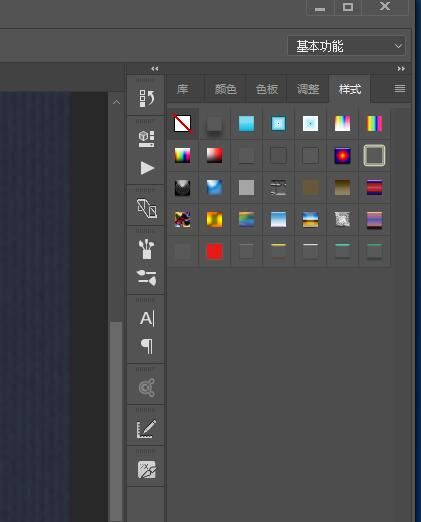Viewport: 421px width, 522px height.
Task: Switch to the 颜色 tab
Action: click(226, 89)
